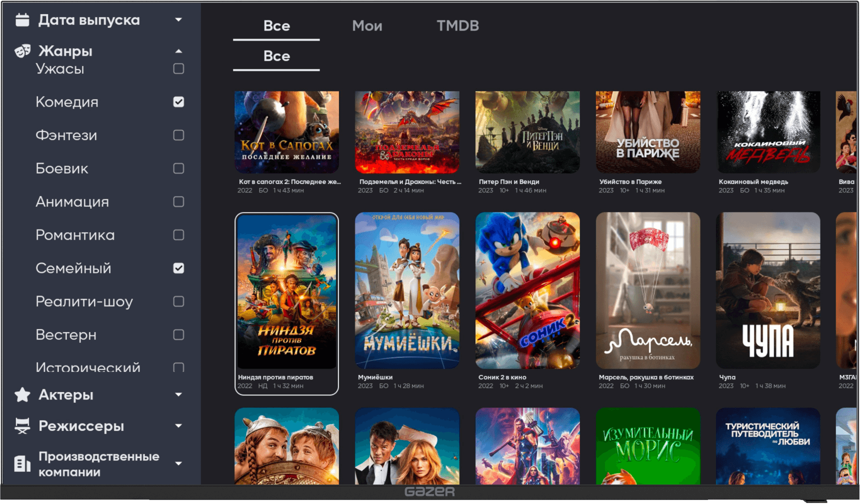Uncheck the Семейный genre checkbox
The height and width of the screenshot is (504, 860).
pyautogui.click(x=178, y=268)
